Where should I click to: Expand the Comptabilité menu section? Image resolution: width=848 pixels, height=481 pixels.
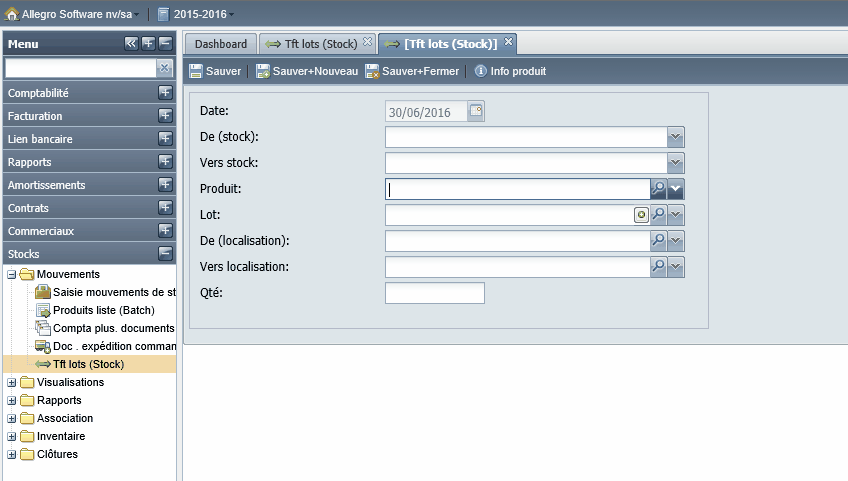coord(165,93)
